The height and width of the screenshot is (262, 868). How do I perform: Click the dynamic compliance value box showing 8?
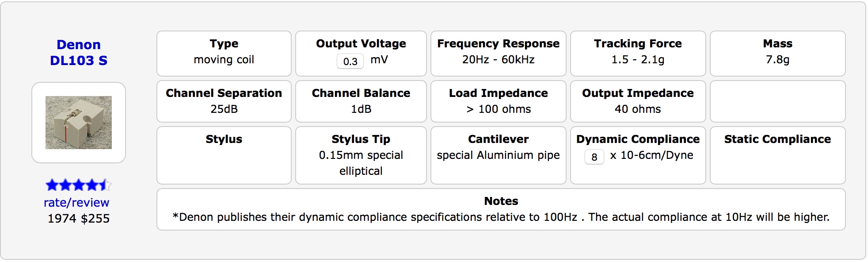click(x=594, y=157)
